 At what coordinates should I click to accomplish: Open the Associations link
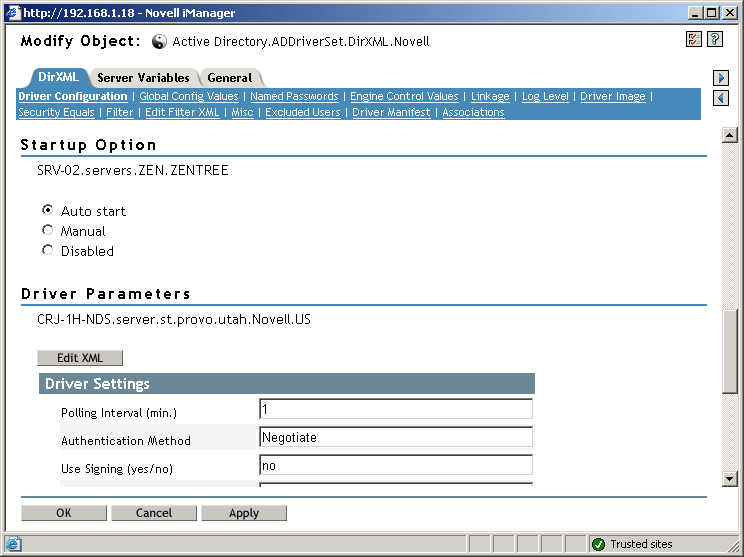pos(474,112)
